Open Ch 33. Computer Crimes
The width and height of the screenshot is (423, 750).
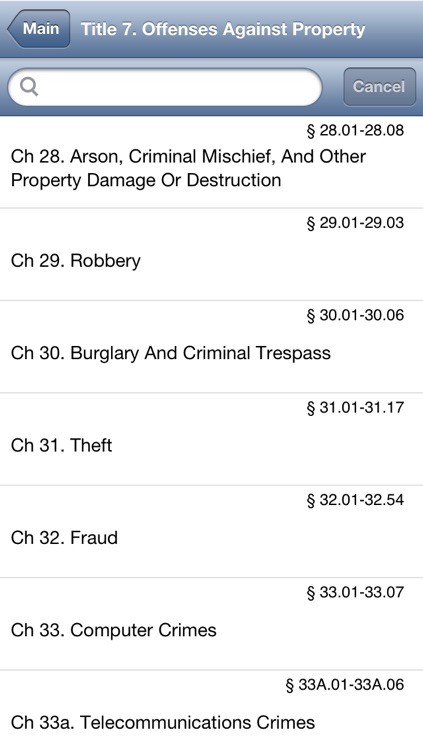click(212, 624)
